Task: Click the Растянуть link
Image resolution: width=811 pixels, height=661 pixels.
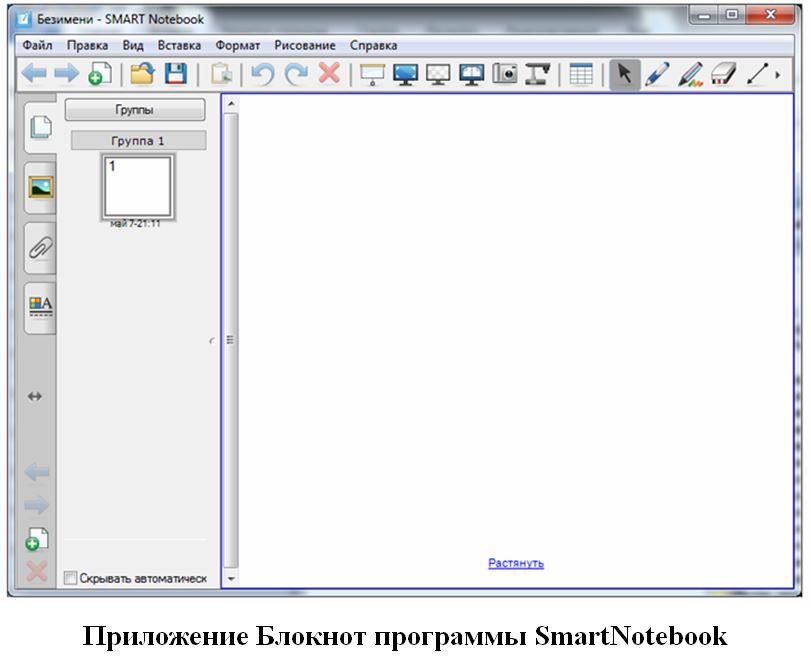Action: click(x=516, y=563)
